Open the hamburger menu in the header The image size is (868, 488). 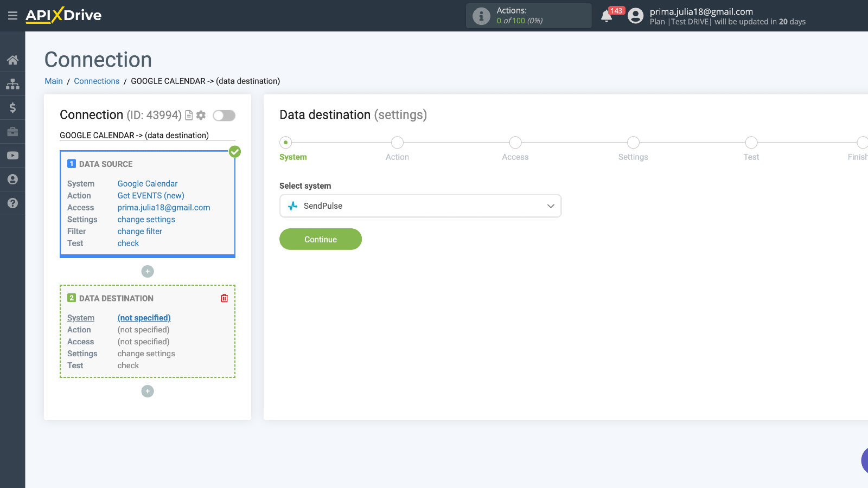(x=12, y=16)
